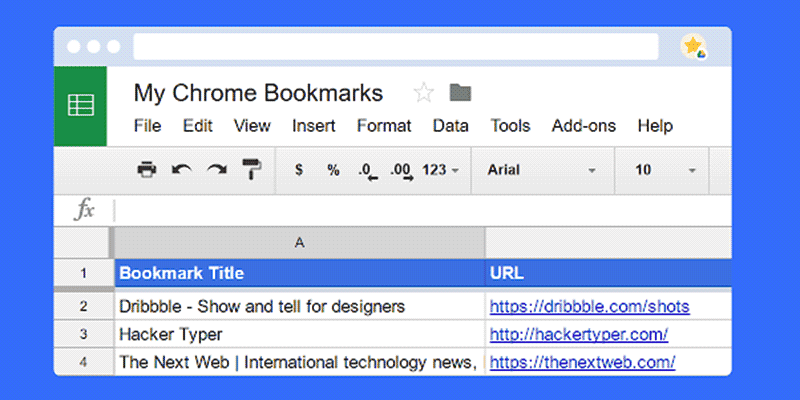Click the bookmarks star extension icon
The width and height of the screenshot is (800, 400).
tap(694, 47)
